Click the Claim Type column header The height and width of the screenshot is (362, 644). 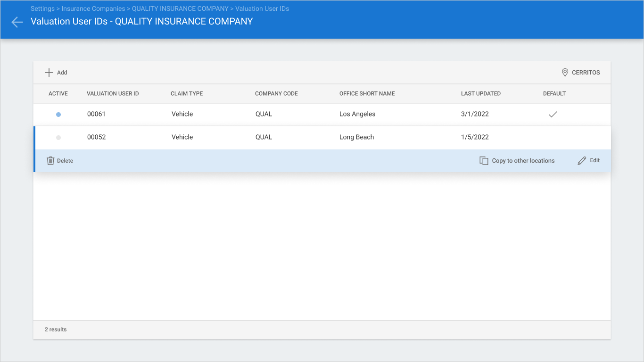point(187,94)
